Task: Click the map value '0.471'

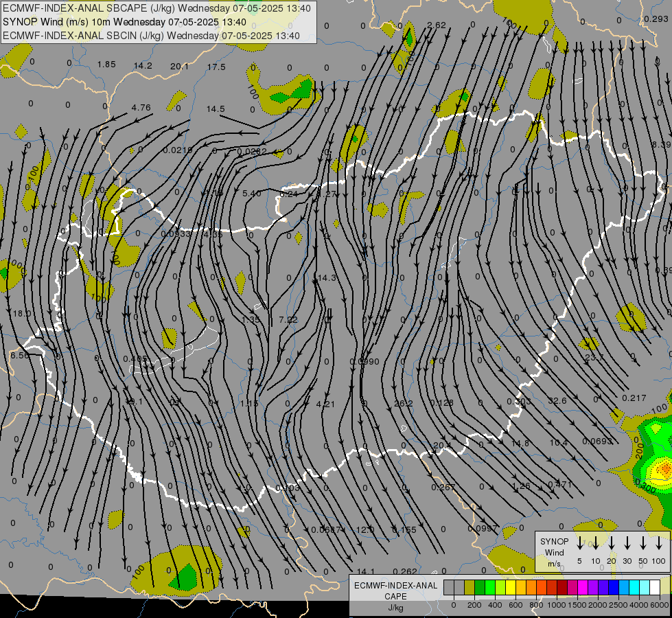Action: (x=560, y=485)
